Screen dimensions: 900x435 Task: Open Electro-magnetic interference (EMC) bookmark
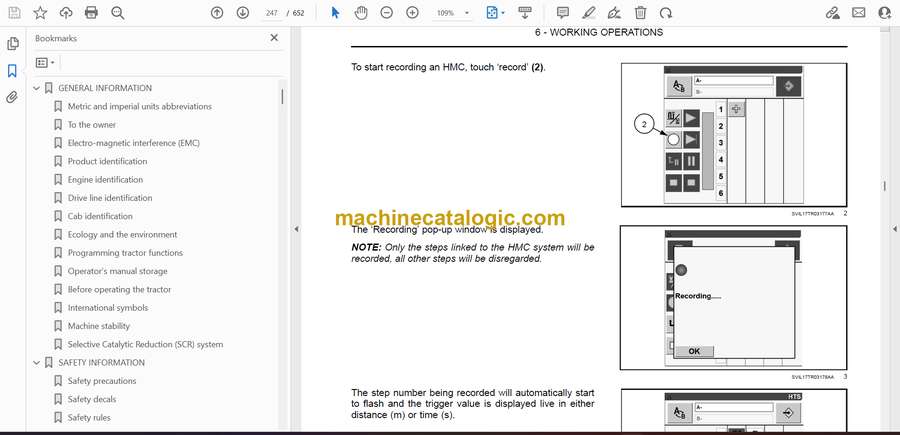coord(134,143)
